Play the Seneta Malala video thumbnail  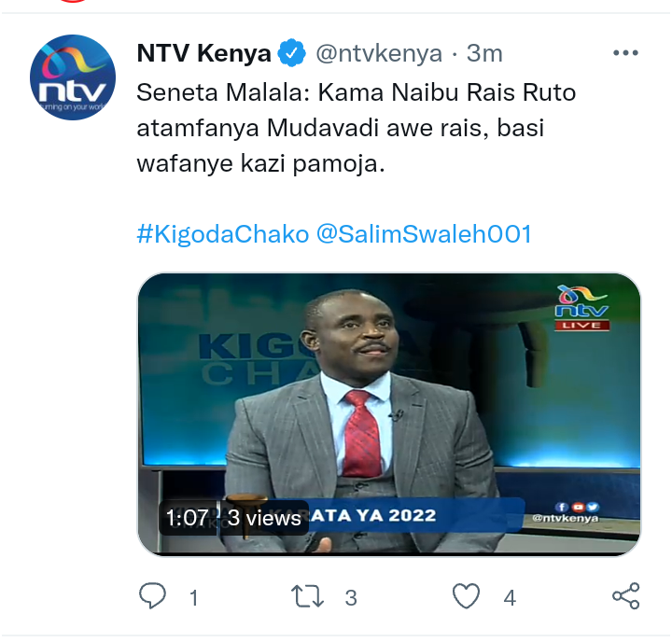(388, 414)
